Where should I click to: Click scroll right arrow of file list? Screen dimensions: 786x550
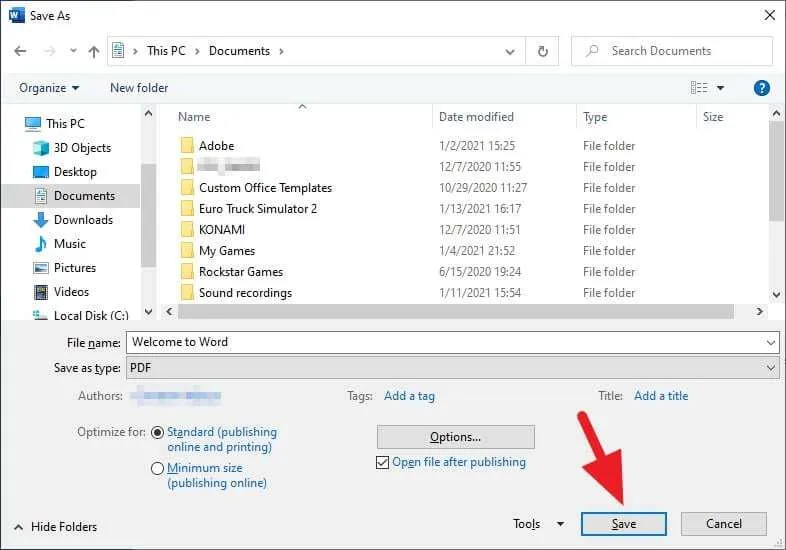[759, 311]
